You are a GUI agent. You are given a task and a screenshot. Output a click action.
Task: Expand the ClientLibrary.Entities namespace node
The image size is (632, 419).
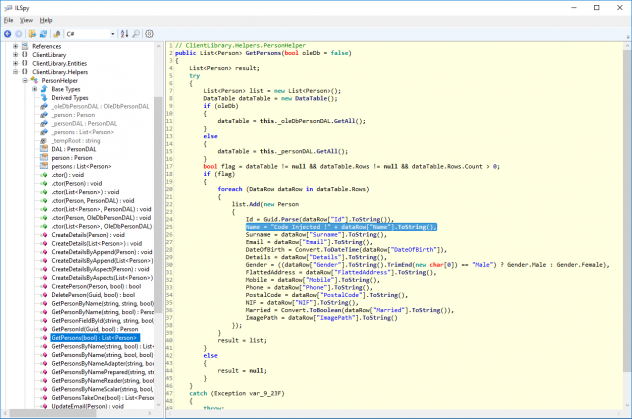15,63
